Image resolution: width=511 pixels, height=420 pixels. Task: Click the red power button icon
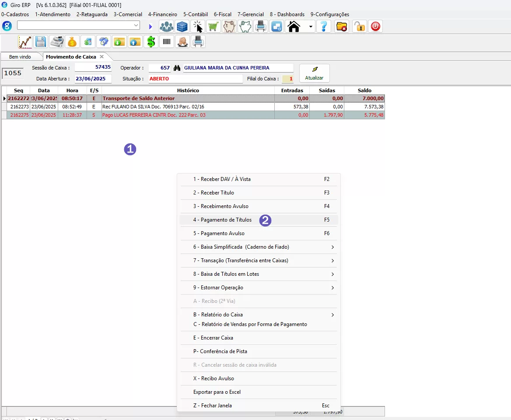[x=375, y=27]
